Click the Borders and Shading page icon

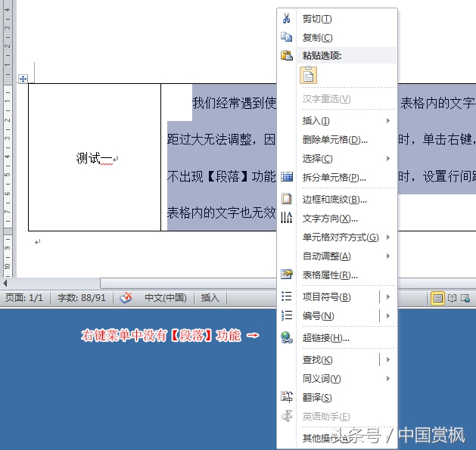(287, 199)
